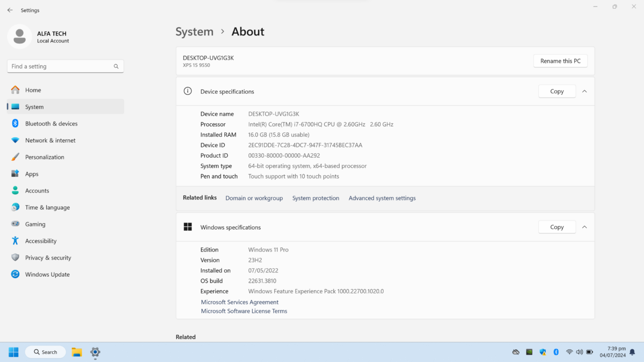Click the Gaming controller icon
644x362 pixels.
coord(15,224)
